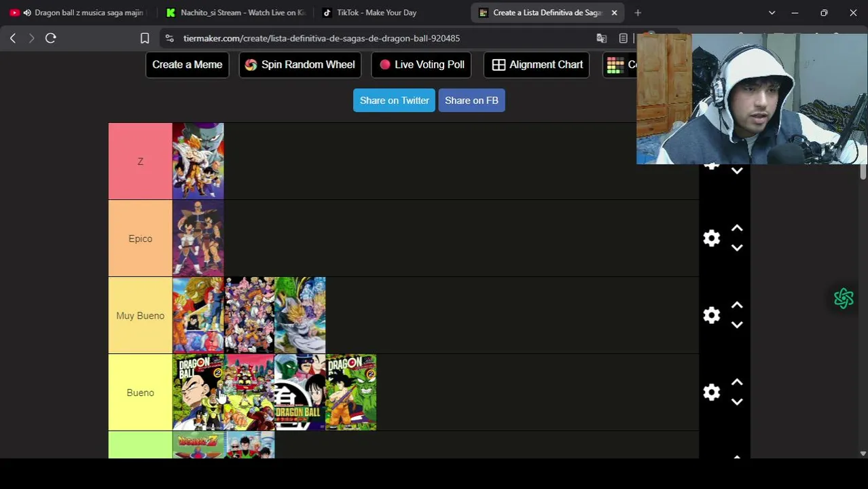868x489 pixels.
Task: Go back to previous page
Action: tap(13, 38)
